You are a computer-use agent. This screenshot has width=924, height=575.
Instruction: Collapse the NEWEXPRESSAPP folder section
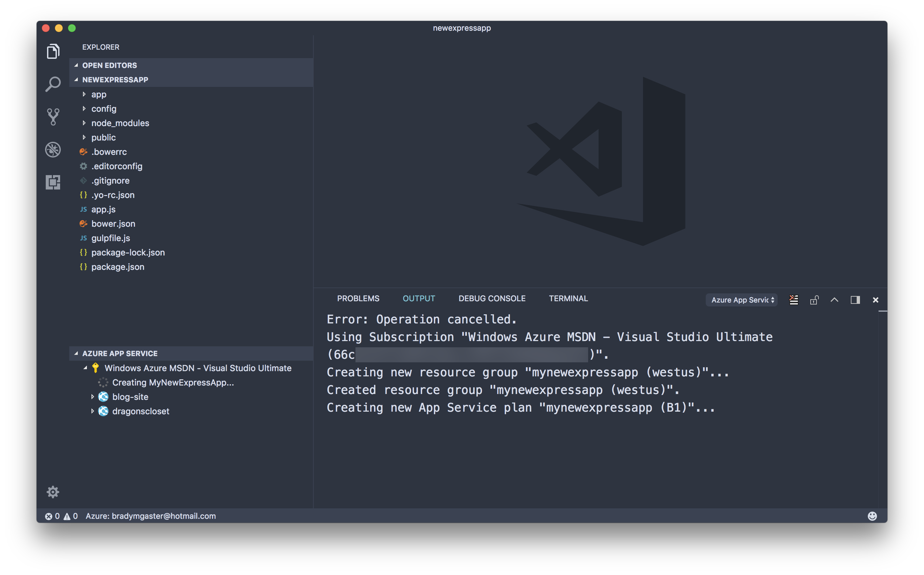pos(76,79)
